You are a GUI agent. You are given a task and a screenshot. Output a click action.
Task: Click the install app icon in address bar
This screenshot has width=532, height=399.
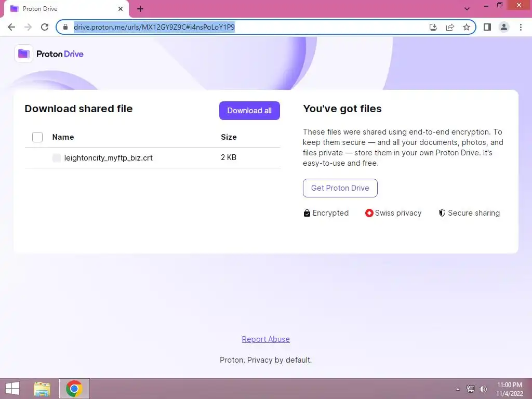(x=433, y=27)
